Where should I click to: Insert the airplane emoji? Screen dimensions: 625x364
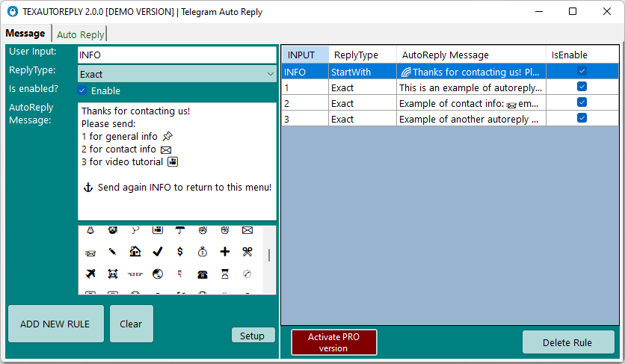pos(90,274)
